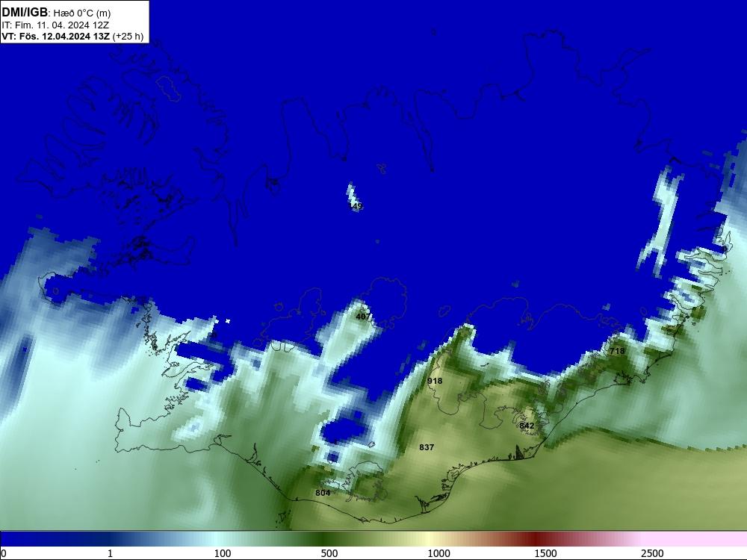Viewport: 747px width, 560px height.
Task: Click the 918 value on the map
Action: (435, 381)
